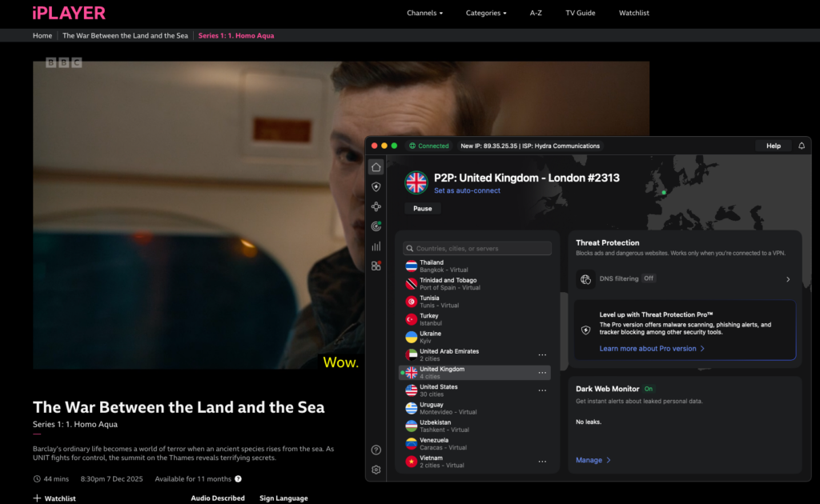This screenshot has height=504, width=820.
Task: Click the Help button in VPN window
Action: (x=773, y=146)
